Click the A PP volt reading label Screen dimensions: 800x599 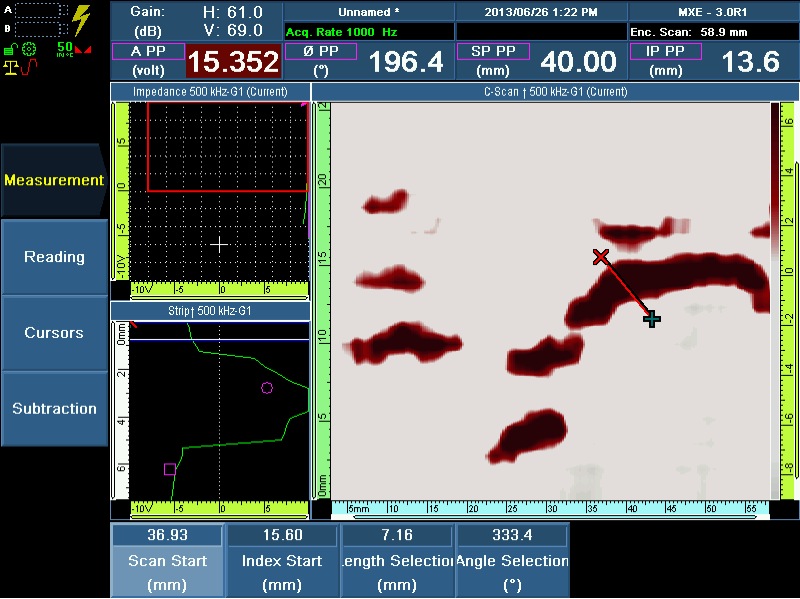tap(147, 61)
